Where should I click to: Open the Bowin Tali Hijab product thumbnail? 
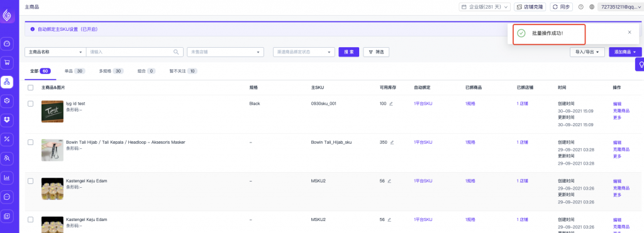click(x=52, y=149)
